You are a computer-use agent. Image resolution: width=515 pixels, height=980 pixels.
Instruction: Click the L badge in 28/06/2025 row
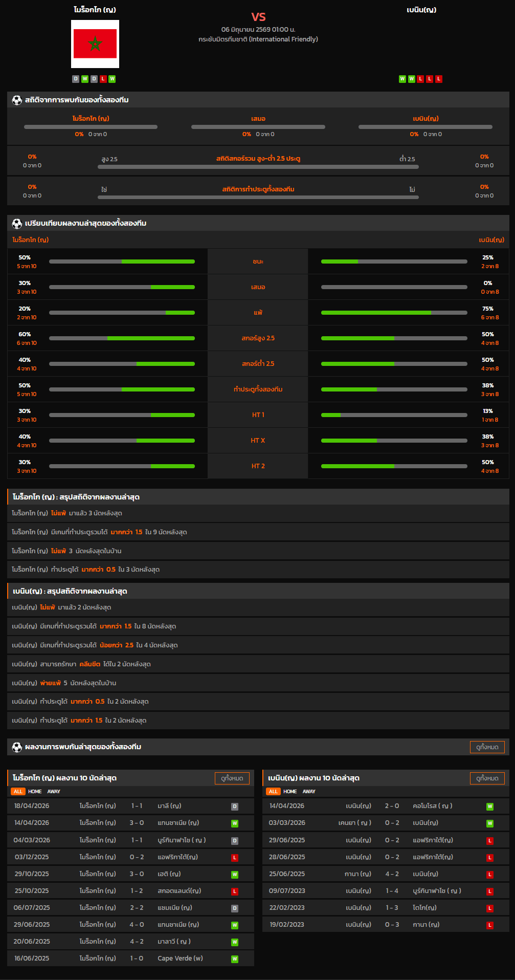pos(490,858)
